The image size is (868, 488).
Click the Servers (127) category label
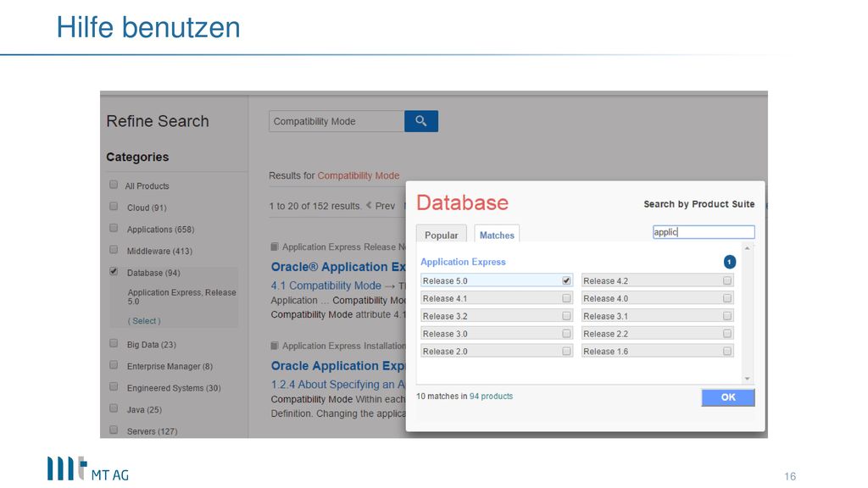pos(153,431)
